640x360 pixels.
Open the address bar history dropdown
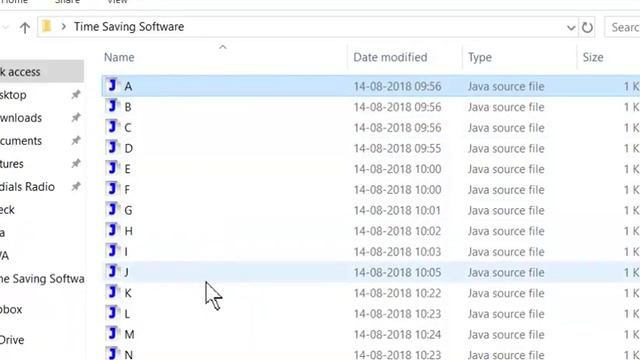pyautogui.click(x=571, y=28)
